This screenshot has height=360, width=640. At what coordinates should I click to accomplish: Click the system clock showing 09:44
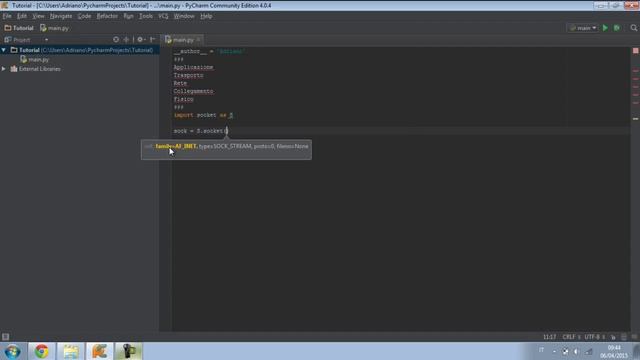[613, 351]
